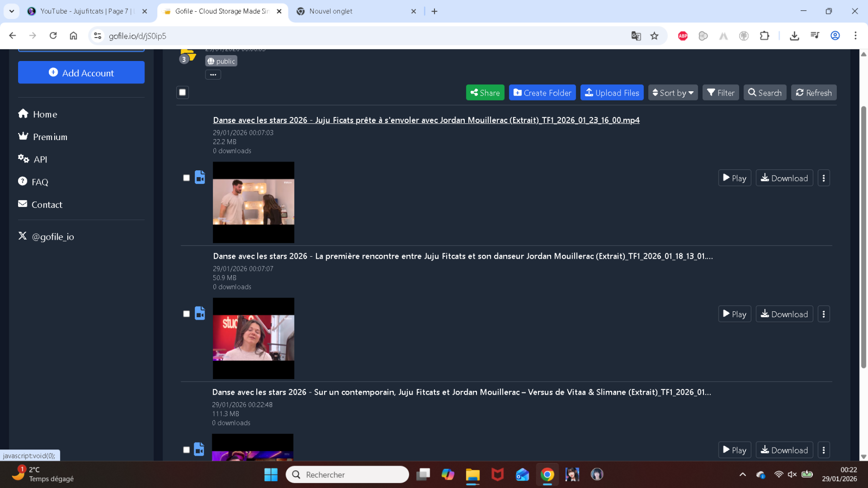Screen dimensions: 868x488
Task: Open File Explorer from the taskbar
Action: click(472, 474)
